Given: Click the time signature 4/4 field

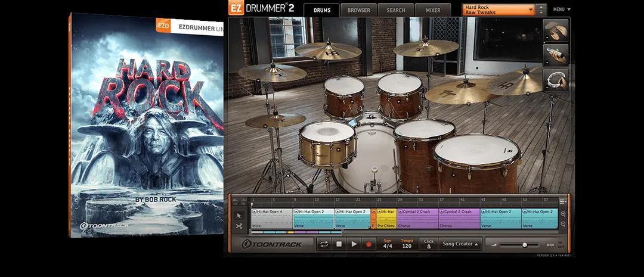Looking at the screenshot, I should click(x=388, y=244).
